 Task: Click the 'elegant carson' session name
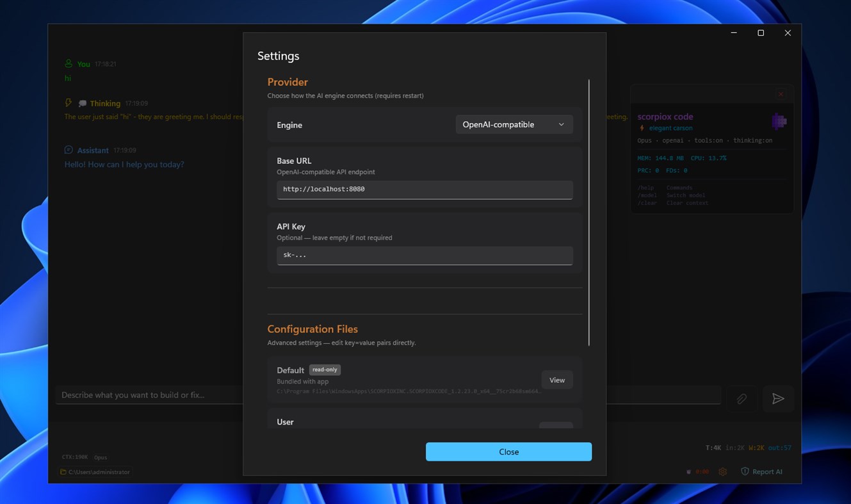(670, 128)
